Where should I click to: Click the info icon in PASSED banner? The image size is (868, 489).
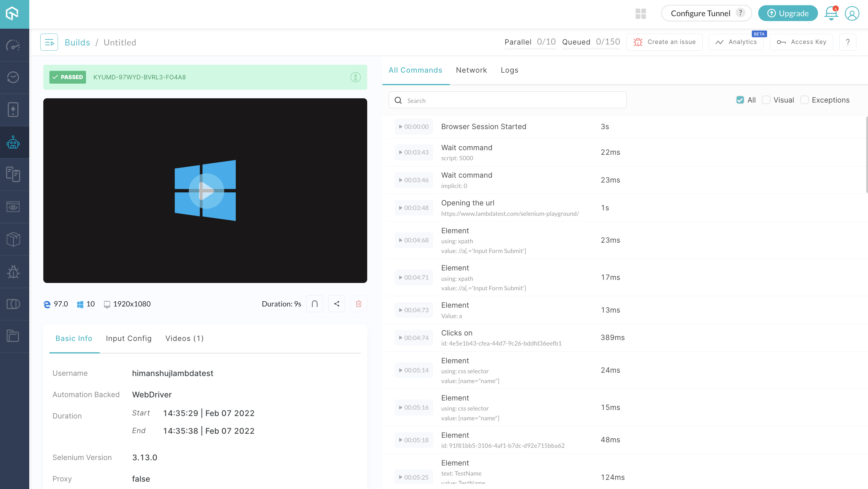(356, 77)
